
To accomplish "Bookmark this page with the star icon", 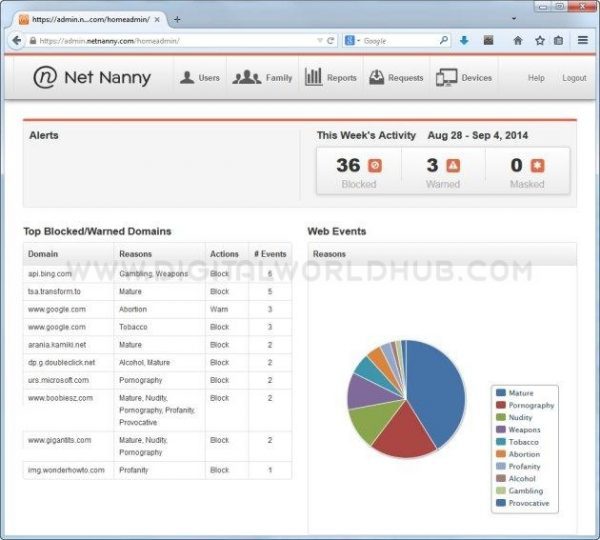I will point(539,41).
